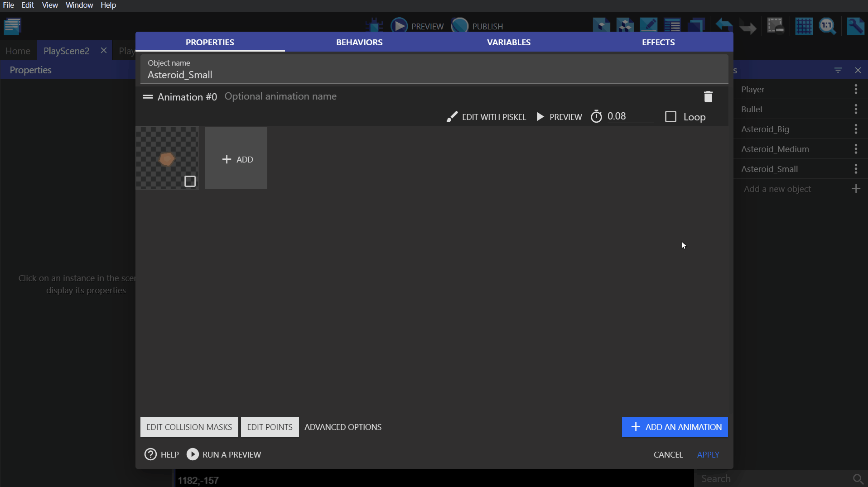Tick the checkbox on asteroid sprite frame
The image size is (868, 487).
(190, 181)
